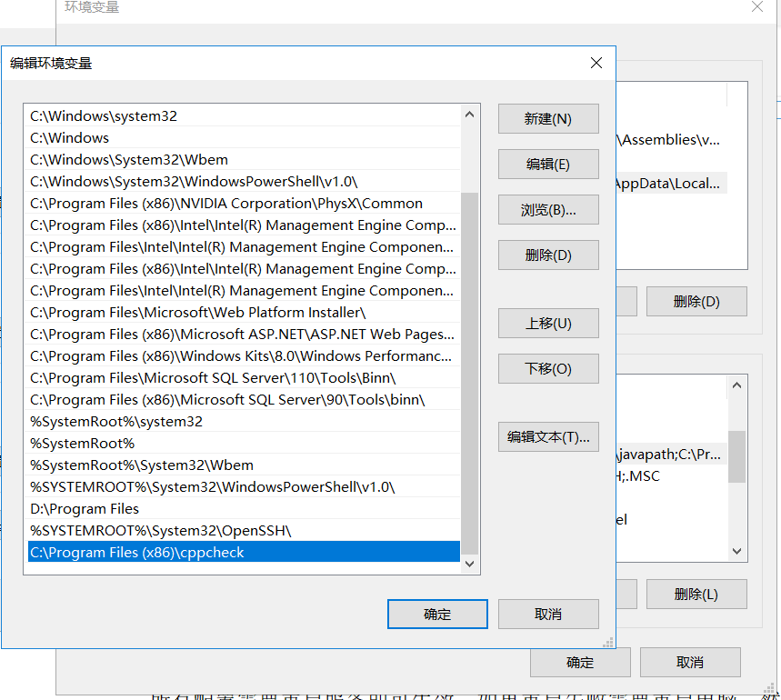Delete entry with the 删除(D) button in edit dialog
781x700 pixels.
[548, 255]
